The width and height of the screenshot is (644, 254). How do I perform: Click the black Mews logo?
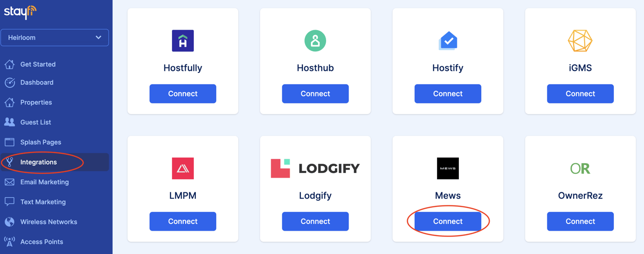pos(448,169)
